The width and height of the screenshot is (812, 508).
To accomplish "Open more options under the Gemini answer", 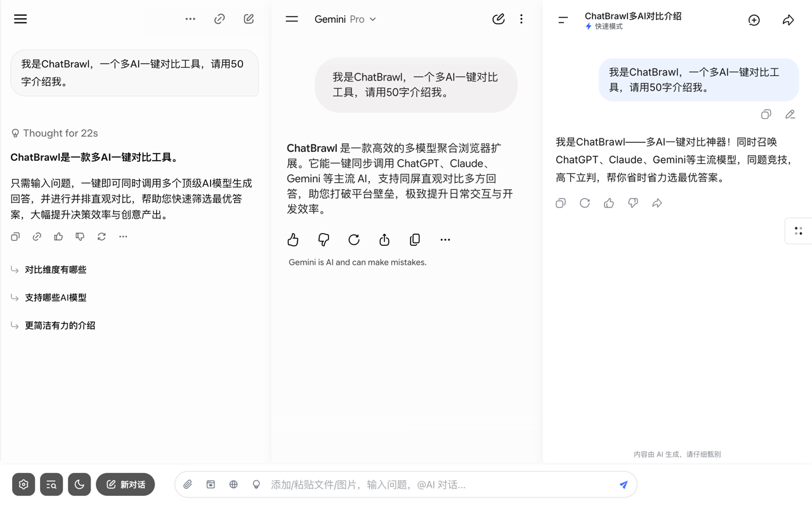I will [x=445, y=239].
